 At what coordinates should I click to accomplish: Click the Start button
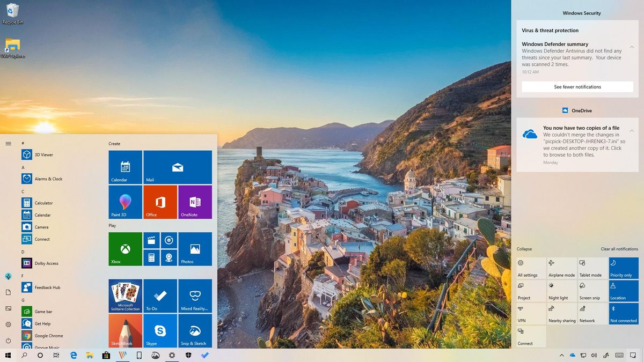coord(8,355)
